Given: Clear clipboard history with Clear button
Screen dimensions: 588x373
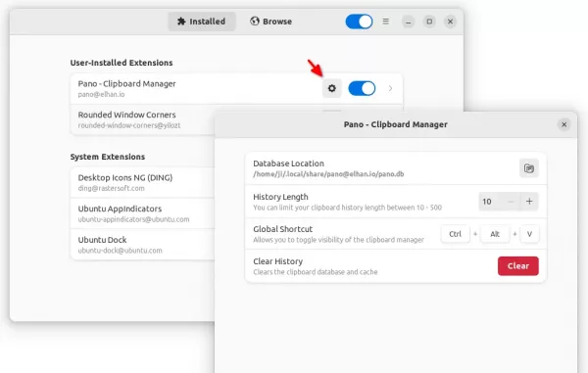Looking at the screenshot, I should pyautogui.click(x=518, y=266).
